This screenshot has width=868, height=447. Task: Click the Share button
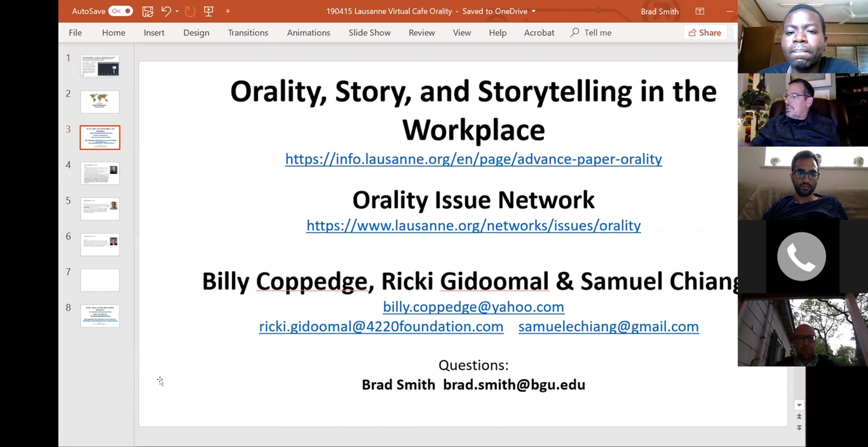pyautogui.click(x=705, y=33)
